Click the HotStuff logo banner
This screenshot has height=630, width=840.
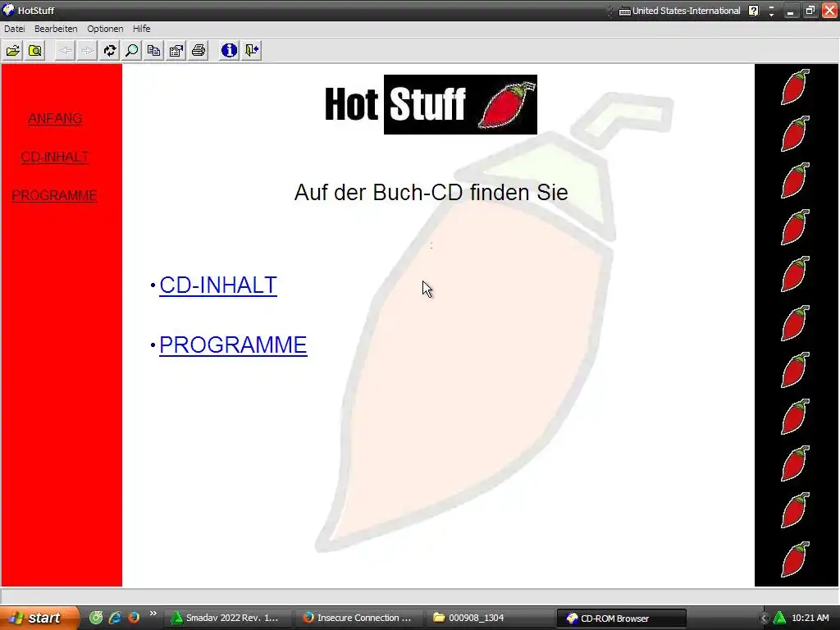click(430, 104)
